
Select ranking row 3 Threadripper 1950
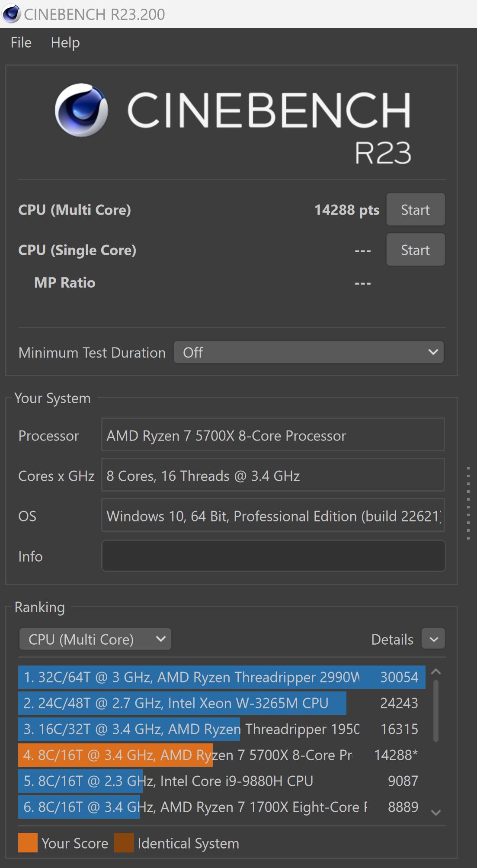pyautogui.click(x=221, y=729)
